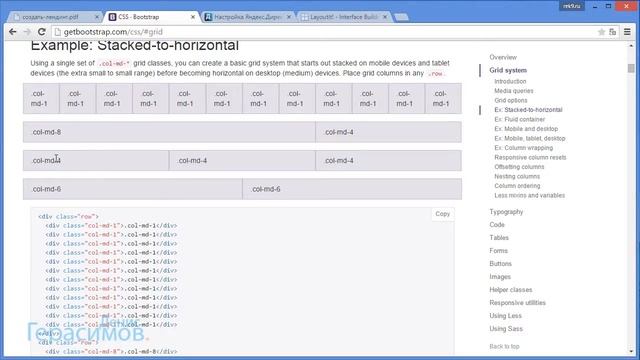Select Ex: Column wrapping link

point(524,148)
